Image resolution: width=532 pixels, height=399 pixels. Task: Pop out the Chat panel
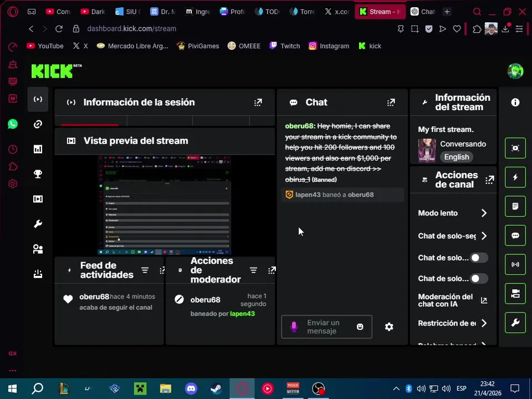click(x=391, y=102)
